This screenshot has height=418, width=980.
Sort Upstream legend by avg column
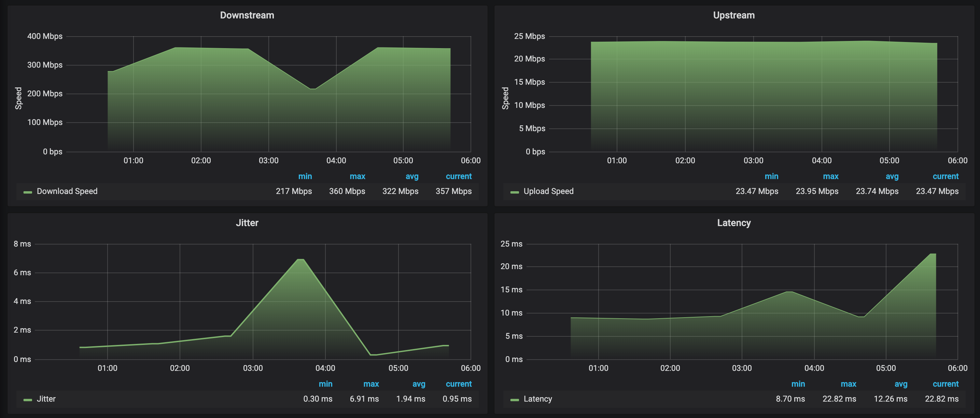892,177
